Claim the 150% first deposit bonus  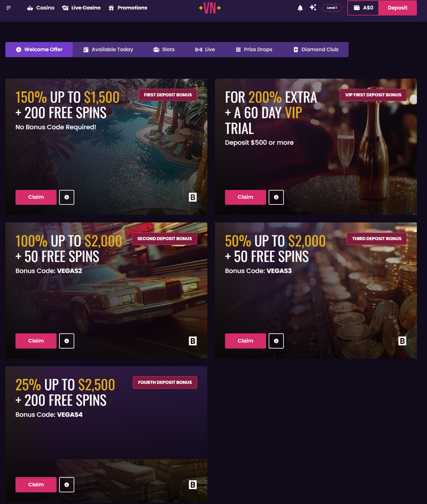(x=36, y=197)
